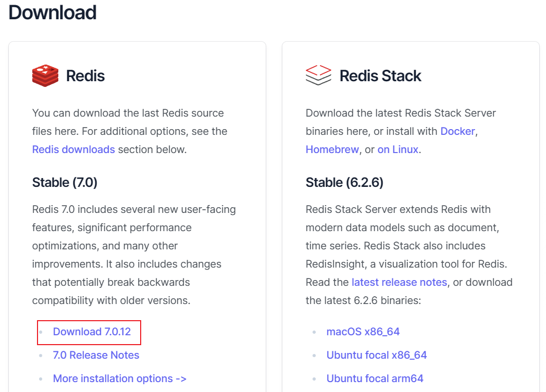Download the macOS x86_64 binary
The width and height of the screenshot is (546, 392).
tap(363, 332)
